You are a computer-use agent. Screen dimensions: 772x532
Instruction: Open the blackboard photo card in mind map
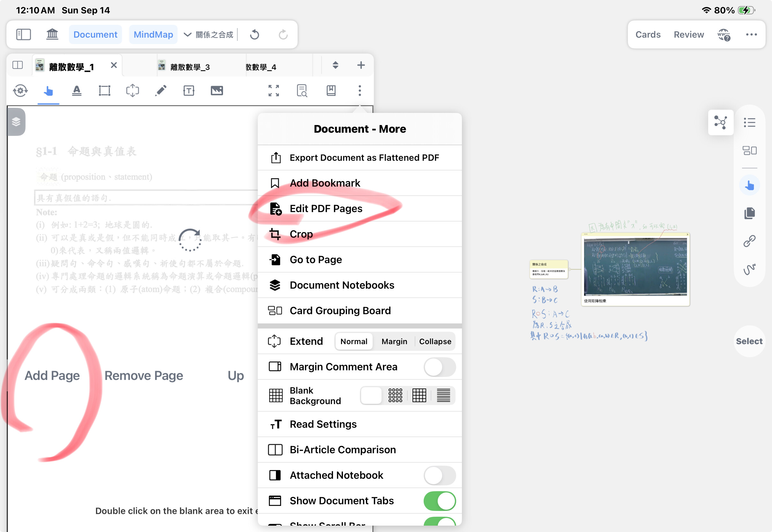(x=635, y=269)
